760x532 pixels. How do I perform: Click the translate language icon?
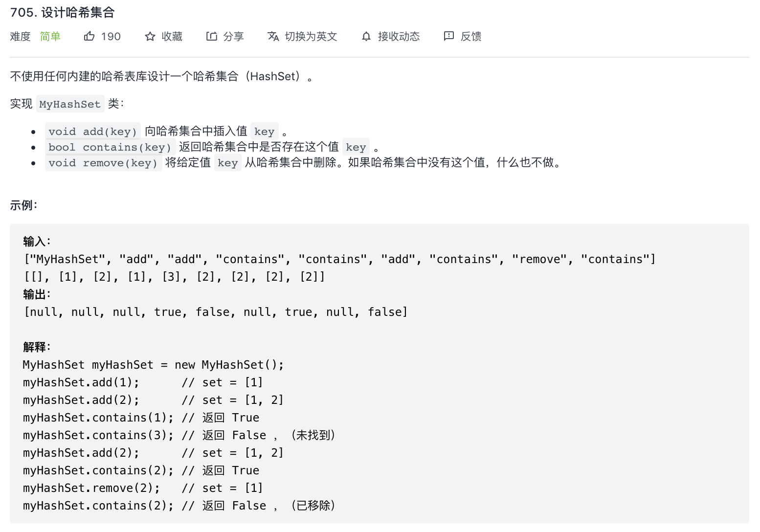(273, 36)
